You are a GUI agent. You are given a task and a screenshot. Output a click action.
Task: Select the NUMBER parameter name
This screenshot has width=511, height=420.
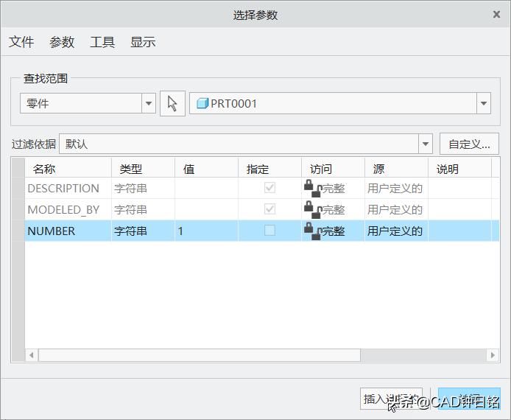[51, 231]
